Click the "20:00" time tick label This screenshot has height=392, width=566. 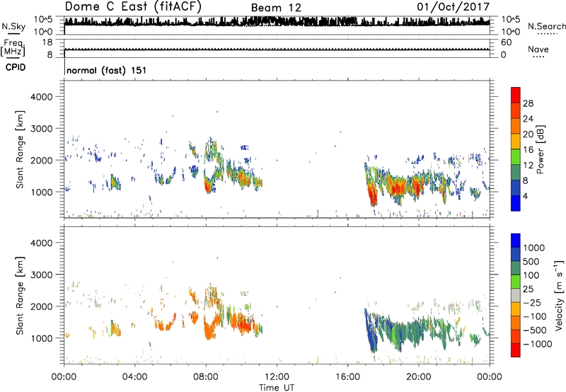point(418,377)
